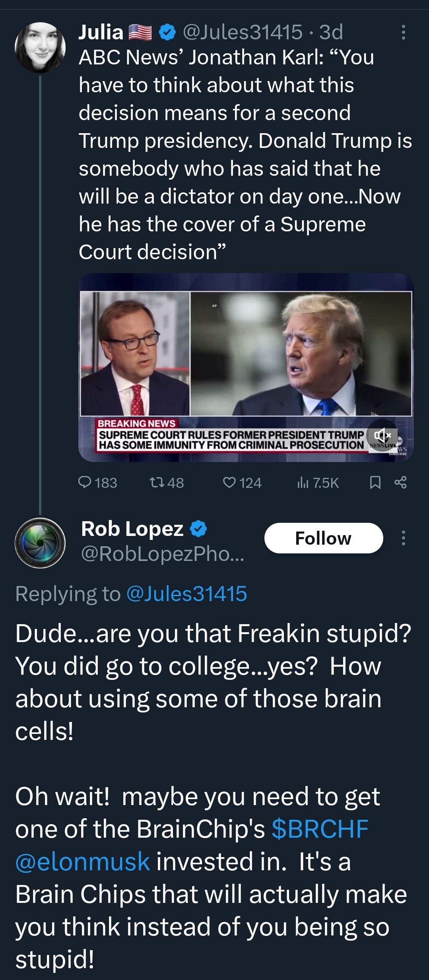View analytics icon showing 7.5K views
429x980 pixels.
(x=303, y=483)
